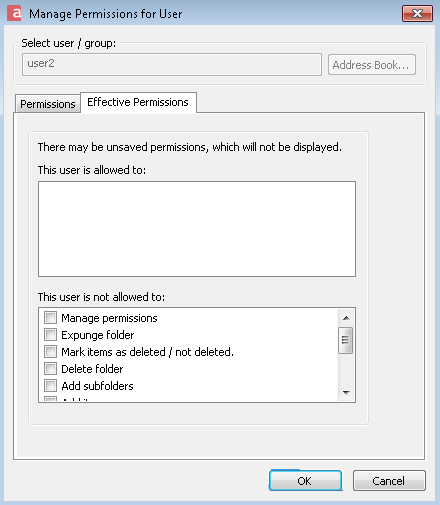Toggle the Delete folder checkbox
This screenshot has height=505, width=440.
[50, 368]
